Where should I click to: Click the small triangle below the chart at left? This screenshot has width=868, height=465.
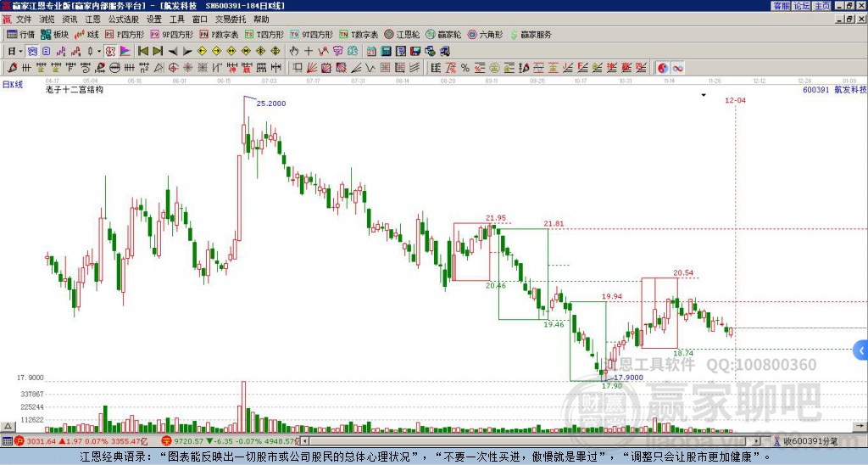(8, 426)
